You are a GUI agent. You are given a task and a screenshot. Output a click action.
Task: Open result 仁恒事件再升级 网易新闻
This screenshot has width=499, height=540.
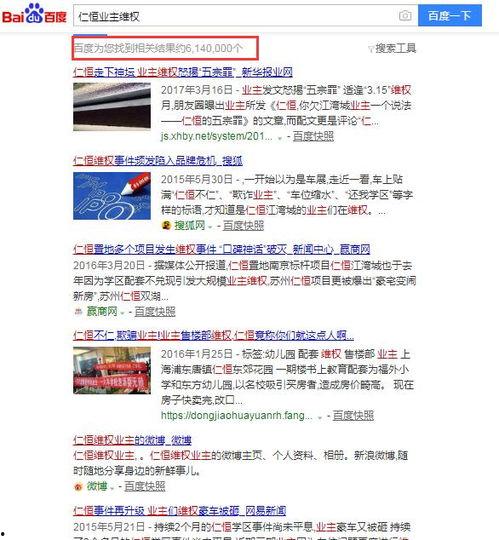click(179, 510)
